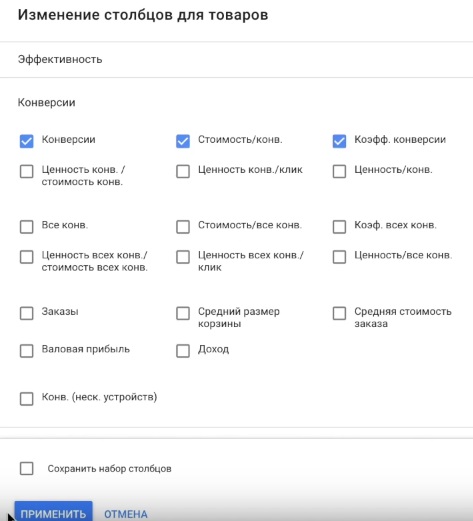Check Средний размер корзины option
The image size is (473, 521).
click(183, 313)
